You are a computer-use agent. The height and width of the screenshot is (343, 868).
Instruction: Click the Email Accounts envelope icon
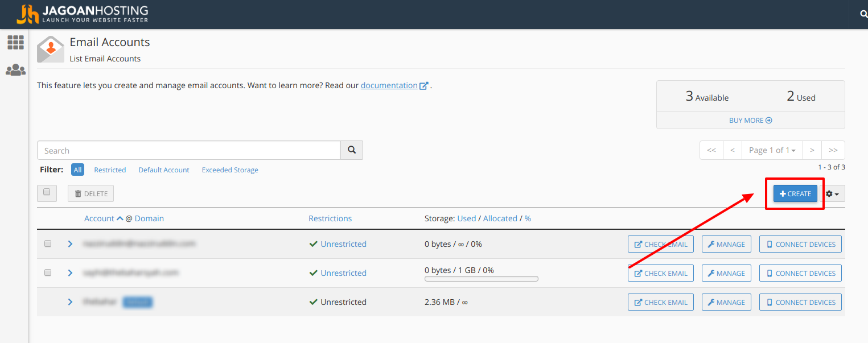(x=51, y=49)
